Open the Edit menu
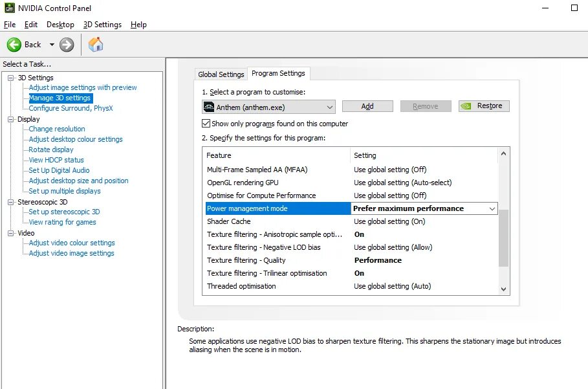Image resolution: width=588 pixels, height=389 pixels. point(31,25)
